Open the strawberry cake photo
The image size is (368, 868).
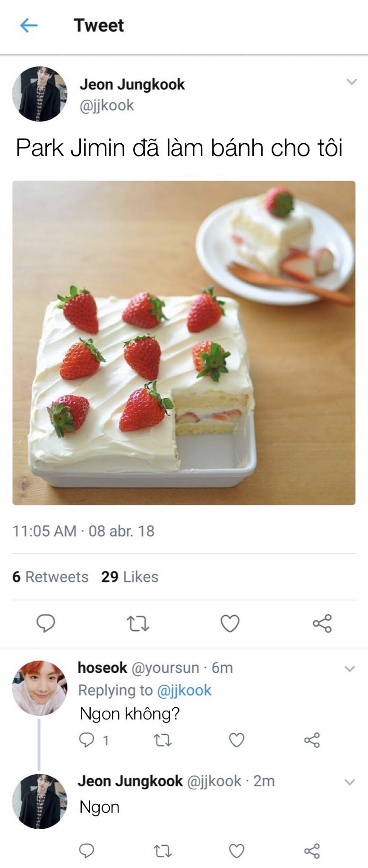[184, 343]
